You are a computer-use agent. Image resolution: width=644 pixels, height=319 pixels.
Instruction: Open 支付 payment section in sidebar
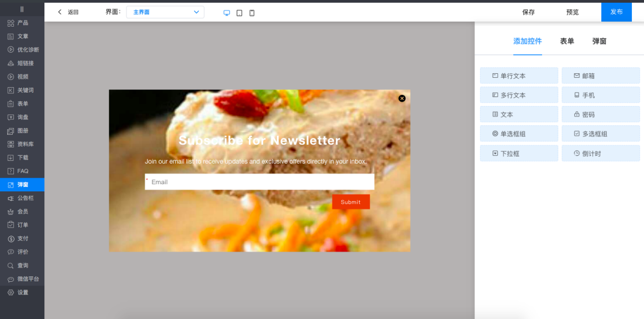pos(22,239)
